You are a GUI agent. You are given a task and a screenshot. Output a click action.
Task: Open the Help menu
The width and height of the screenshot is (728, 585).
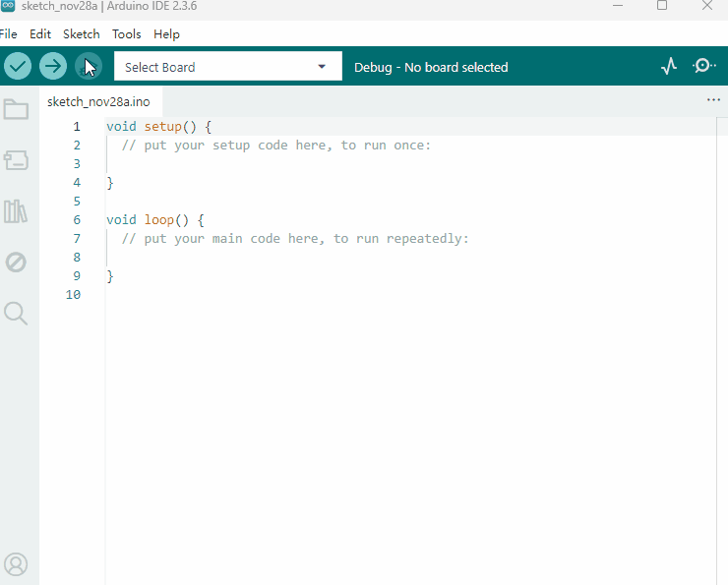pos(166,34)
